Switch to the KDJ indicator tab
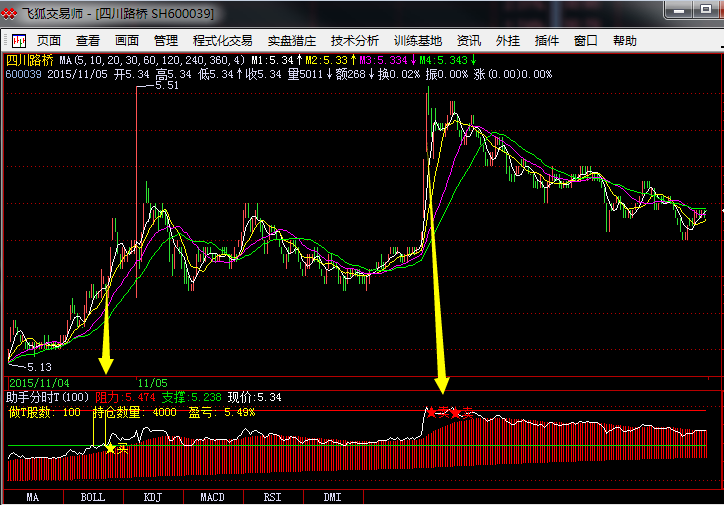The image size is (724, 505). coord(153,496)
